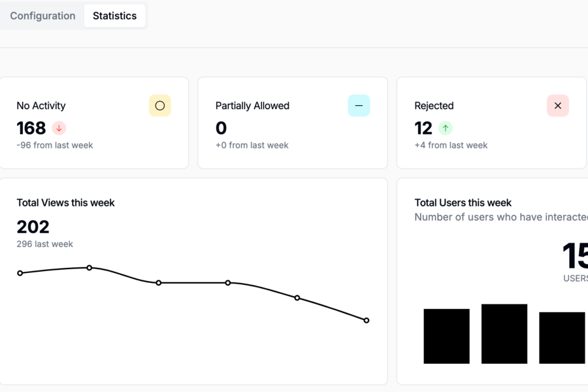Click the Total Views this week heading

(65, 203)
